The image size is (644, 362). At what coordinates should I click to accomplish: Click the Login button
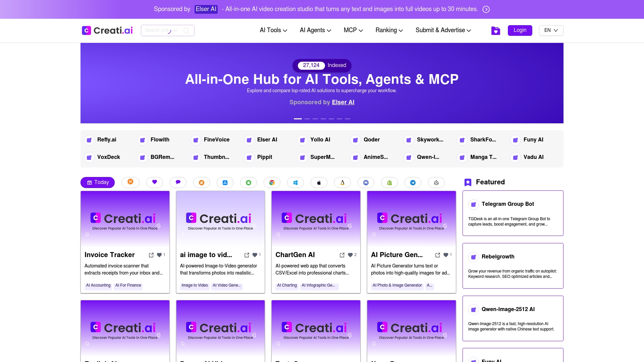click(x=520, y=31)
